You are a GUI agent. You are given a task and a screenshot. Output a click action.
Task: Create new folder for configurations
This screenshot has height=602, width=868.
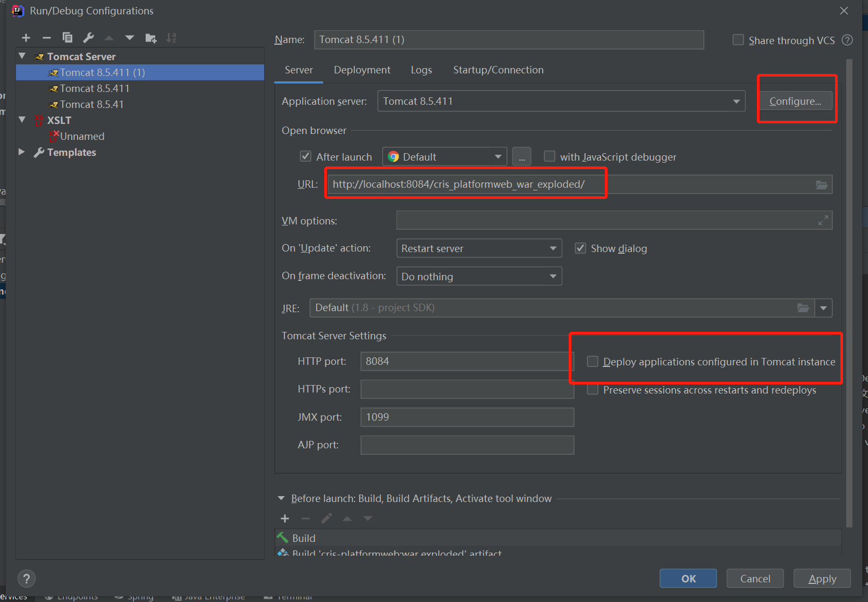coord(151,38)
